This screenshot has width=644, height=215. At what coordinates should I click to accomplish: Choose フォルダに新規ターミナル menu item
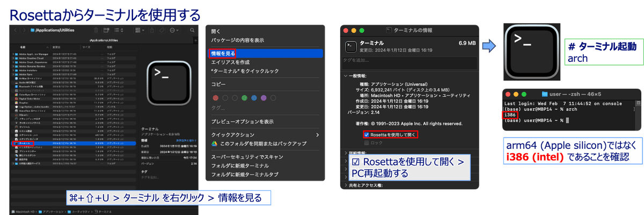239,166
